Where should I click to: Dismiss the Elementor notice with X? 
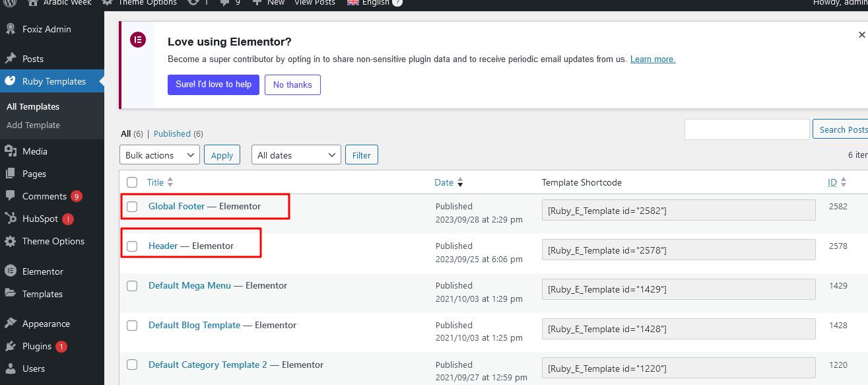pos(861,34)
